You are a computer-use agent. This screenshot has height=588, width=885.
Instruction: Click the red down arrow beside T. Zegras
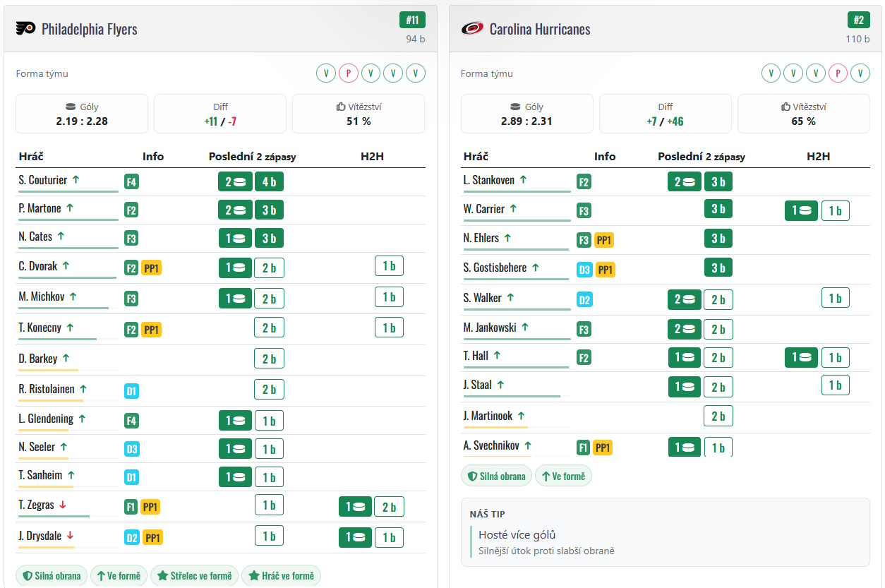click(63, 505)
